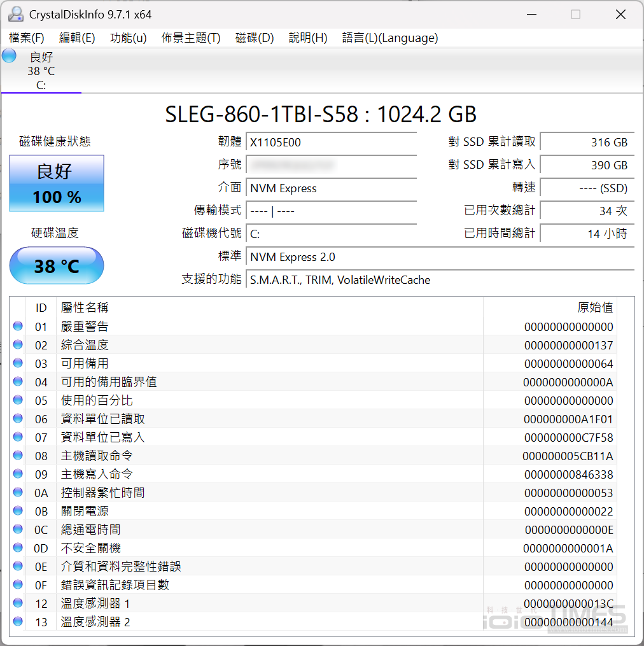Click the blue status orb beside 良好 drive tab
The image size is (644, 646).
click(9, 55)
